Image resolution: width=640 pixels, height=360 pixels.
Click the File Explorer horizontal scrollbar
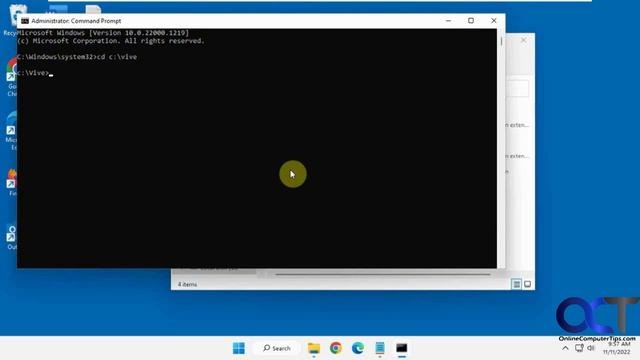pos(383,275)
